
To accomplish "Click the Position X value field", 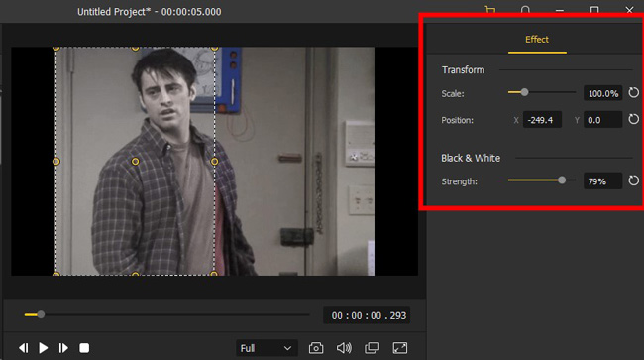I will click(x=542, y=120).
